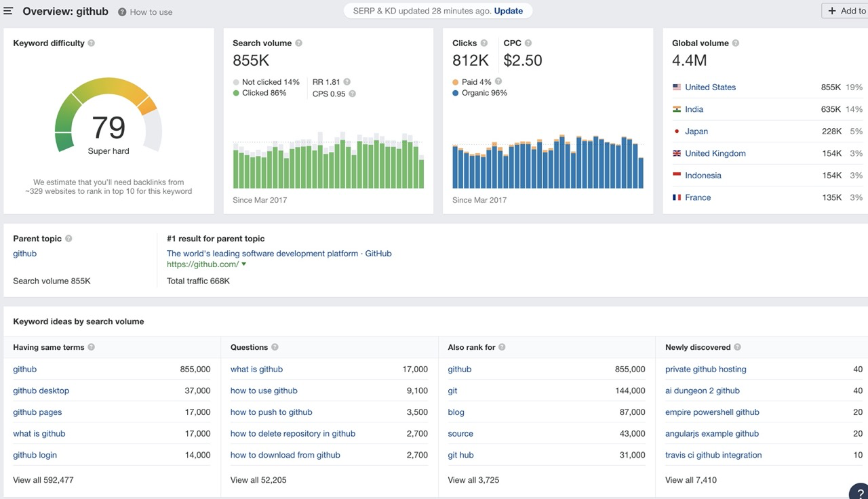Expand the github.com URL dropdown arrow

coord(244,264)
